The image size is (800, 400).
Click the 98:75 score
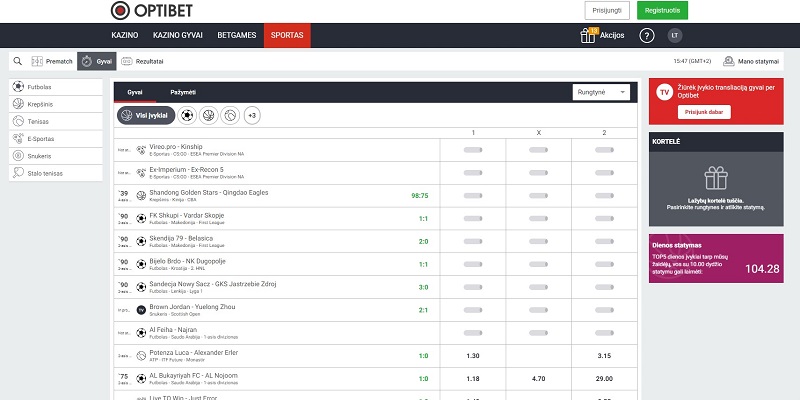tap(419, 196)
